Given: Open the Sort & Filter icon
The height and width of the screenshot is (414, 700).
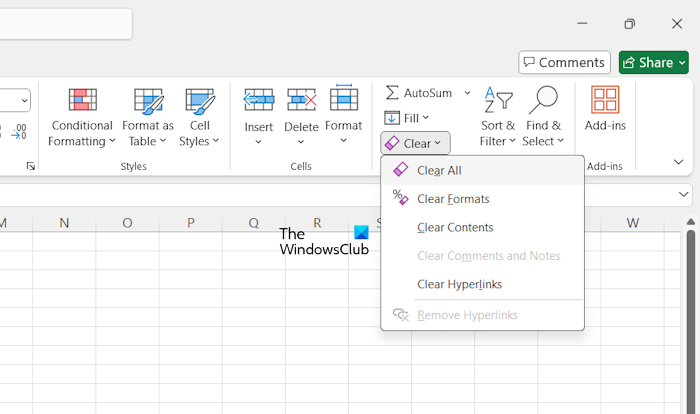Looking at the screenshot, I should tap(498, 101).
